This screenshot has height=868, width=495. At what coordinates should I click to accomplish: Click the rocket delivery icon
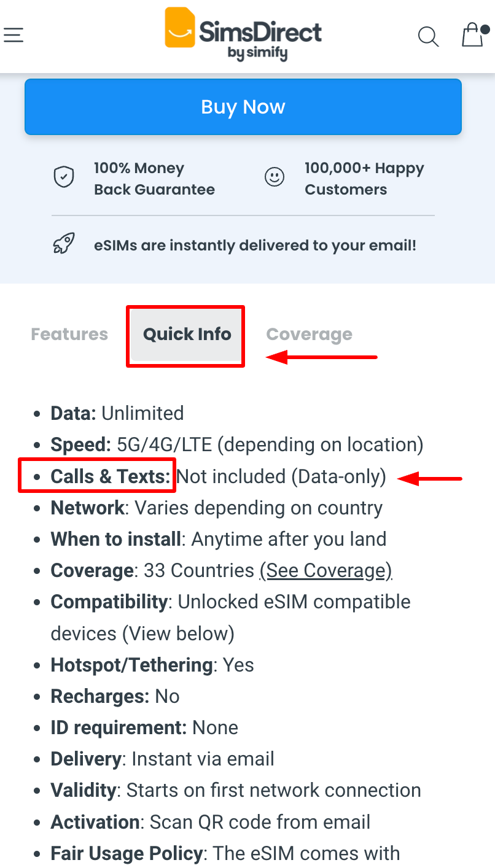tap(63, 242)
